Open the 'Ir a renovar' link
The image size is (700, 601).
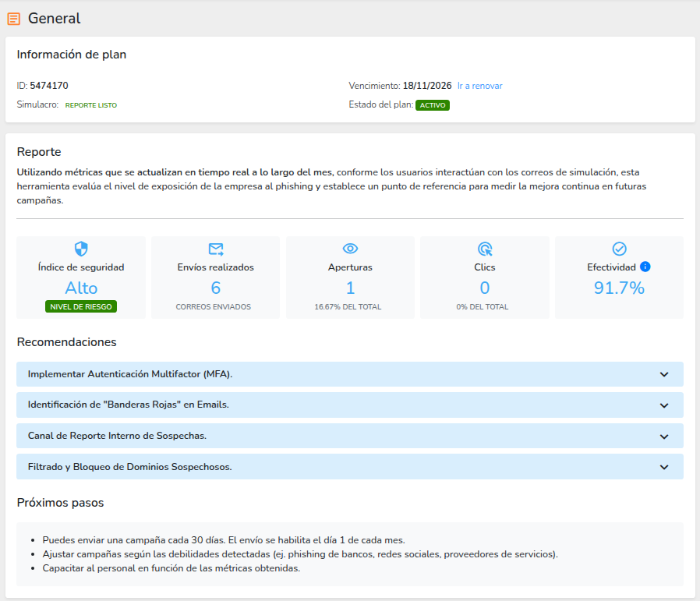(x=479, y=86)
